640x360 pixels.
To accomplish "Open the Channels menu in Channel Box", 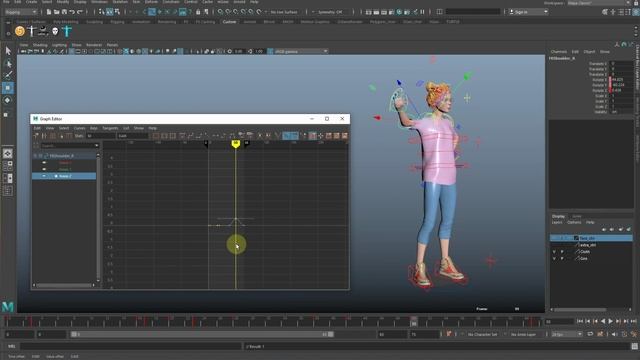I will (559, 52).
